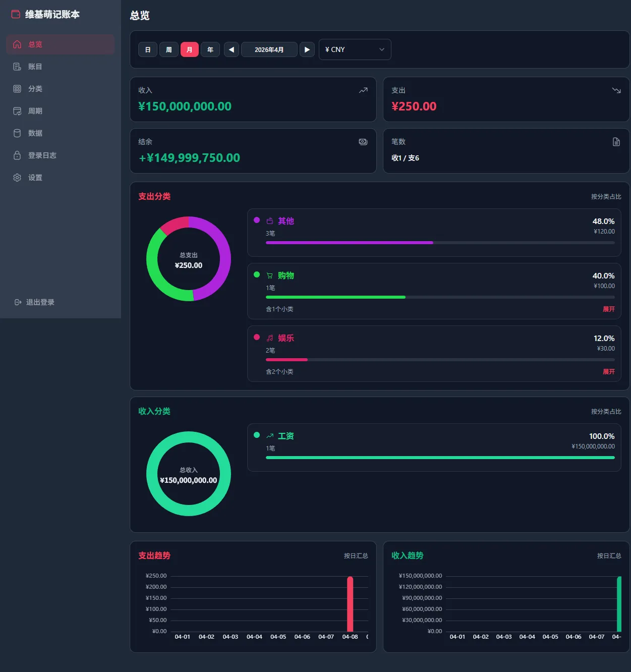Screen dimensions: 631x672
Task: Click the purple 其他 percentage progress bar
Action: (349, 243)
